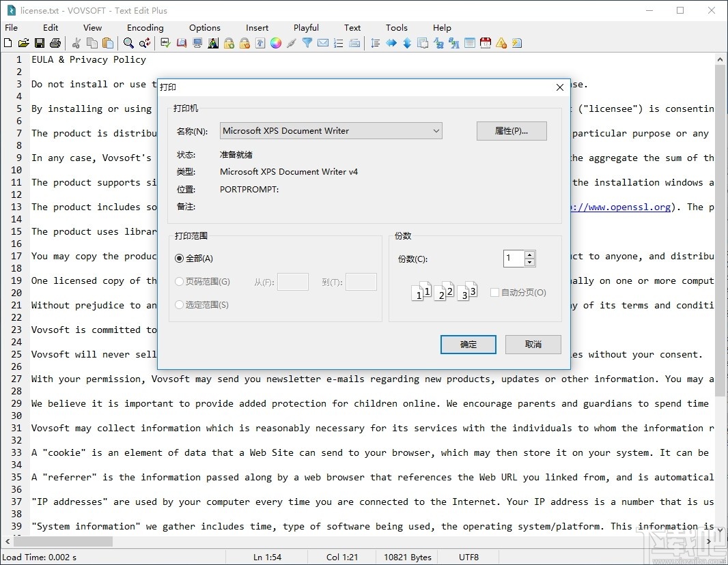Screen dimensions: 728x565
Task: Click the padlock with orange minus icon
Action: tap(244, 43)
